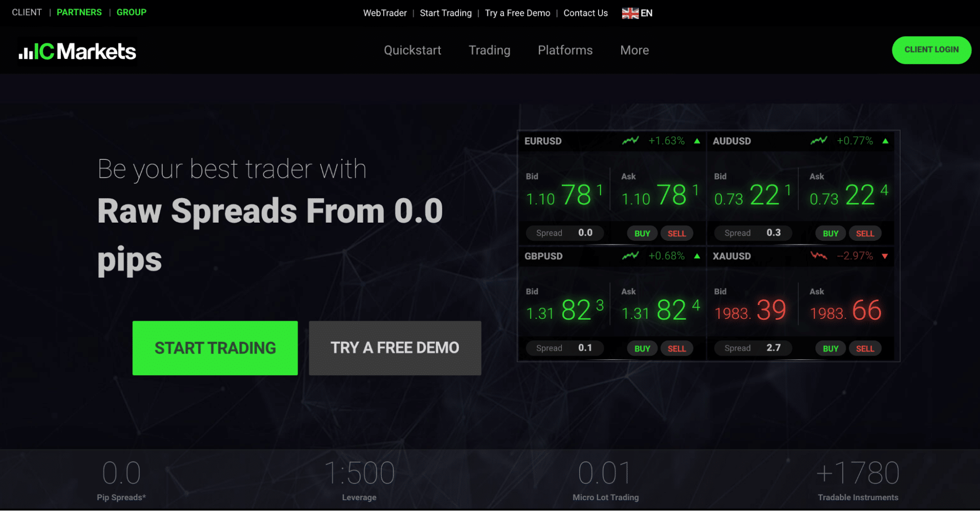Sell GBPUSD with the SELL button
Image resolution: width=980 pixels, height=511 pixels.
coord(677,349)
